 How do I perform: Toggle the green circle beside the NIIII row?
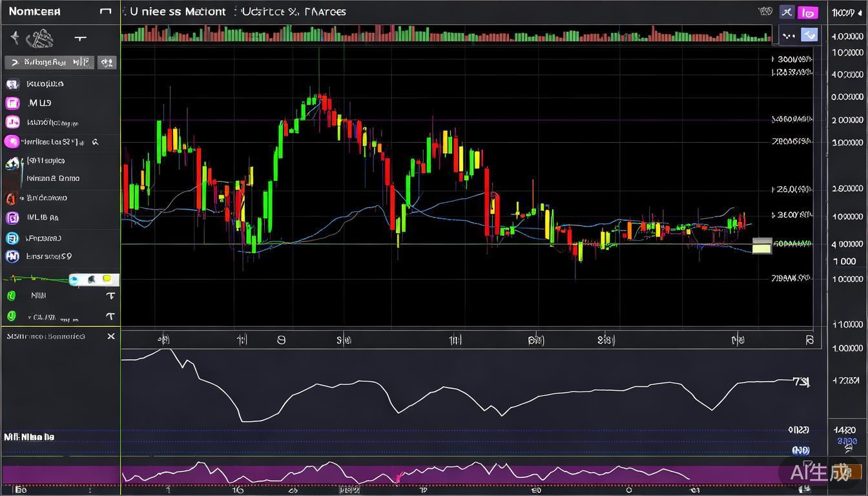(11, 296)
